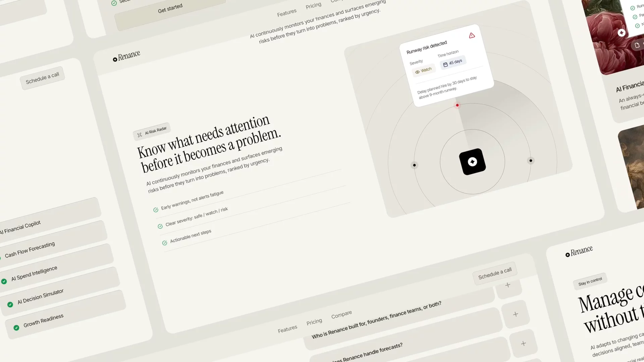This screenshot has height=362, width=644.
Task: Click the scan icon in the AI Risk Radar badge
Action: click(140, 135)
